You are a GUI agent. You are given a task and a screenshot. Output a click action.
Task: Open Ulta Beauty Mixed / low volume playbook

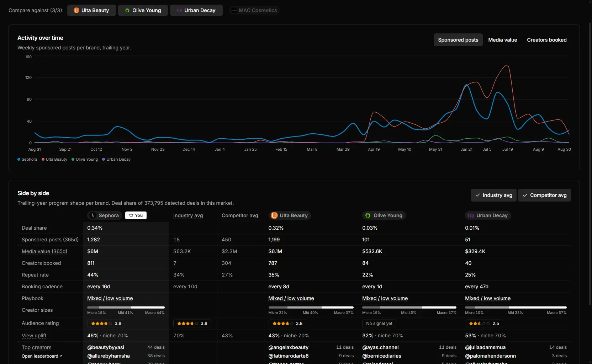coord(291,298)
